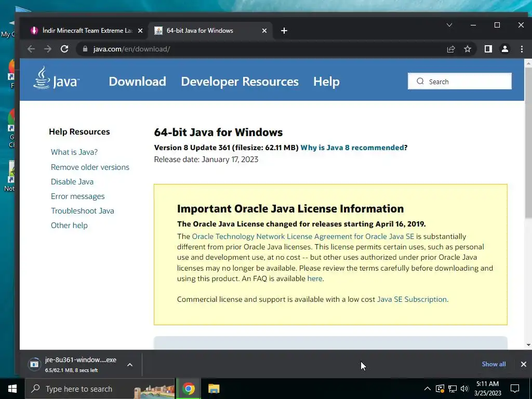
Task: Open File Explorer from the taskbar
Action: 214,389
